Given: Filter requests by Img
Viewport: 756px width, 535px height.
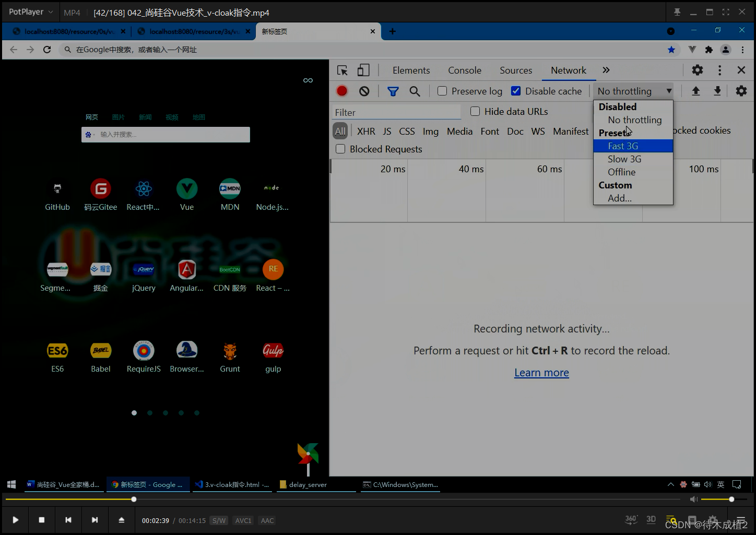Looking at the screenshot, I should click(x=431, y=131).
